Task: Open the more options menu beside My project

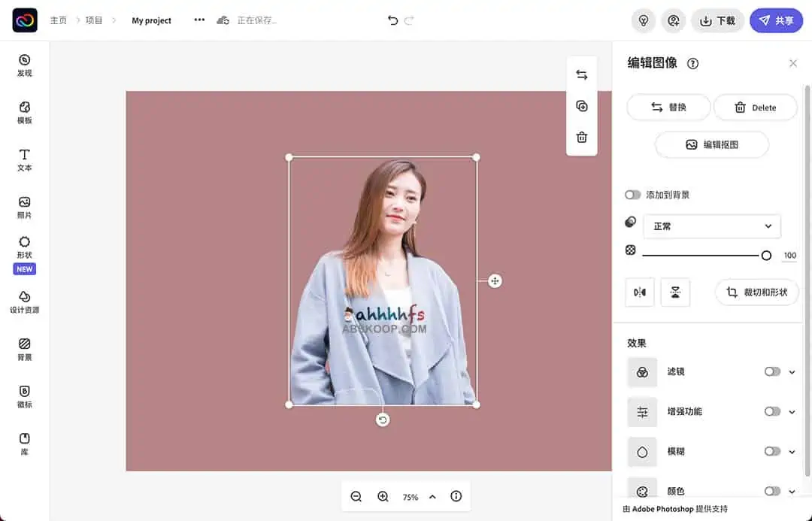Action: tap(198, 20)
